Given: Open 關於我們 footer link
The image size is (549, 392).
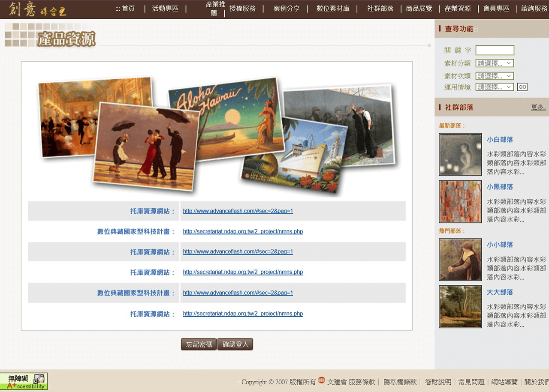Looking at the screenshot, I should (x=537, y=382).
